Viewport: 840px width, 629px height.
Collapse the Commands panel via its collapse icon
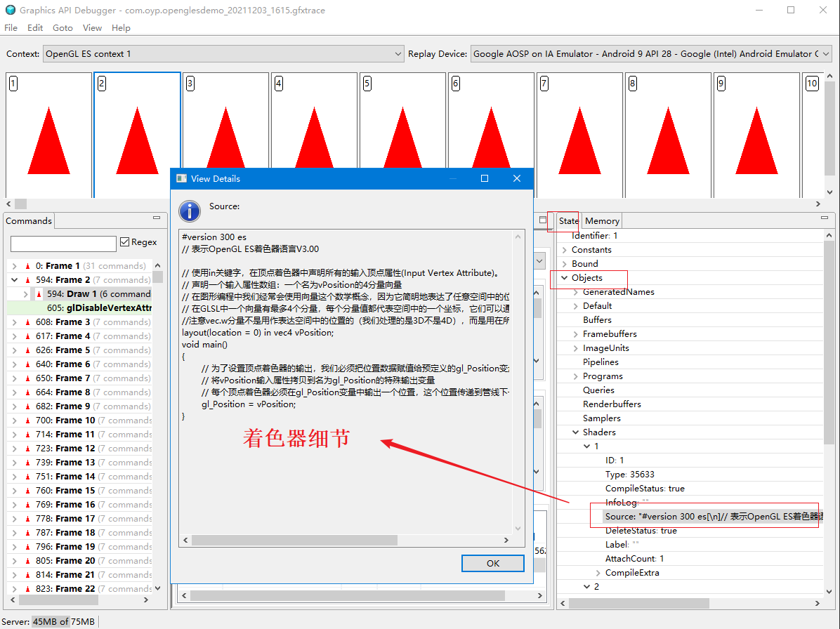[x=157, y=217]
